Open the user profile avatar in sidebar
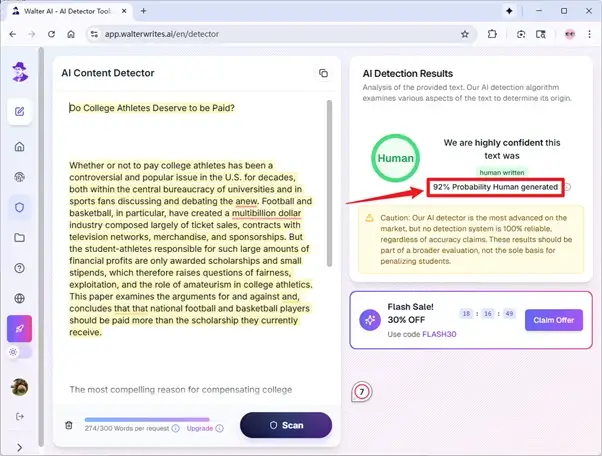Screen dimensions: 602x456 (19, 386)
